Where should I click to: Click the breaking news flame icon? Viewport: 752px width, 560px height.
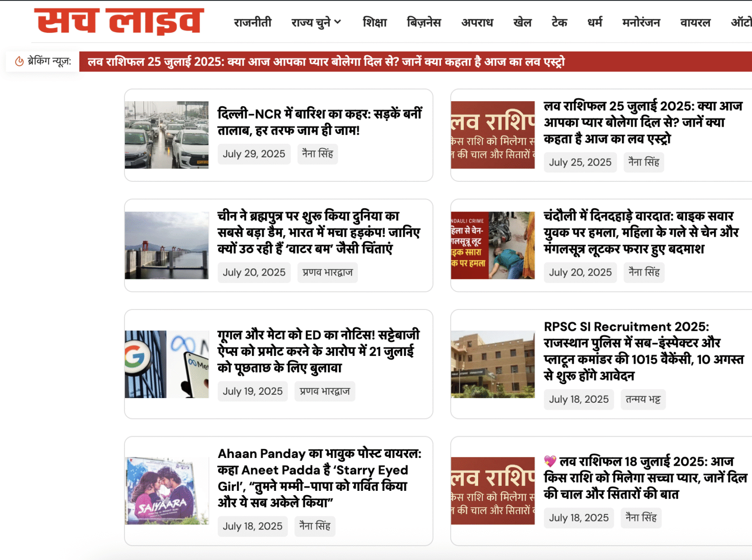(x=19, y=61)
